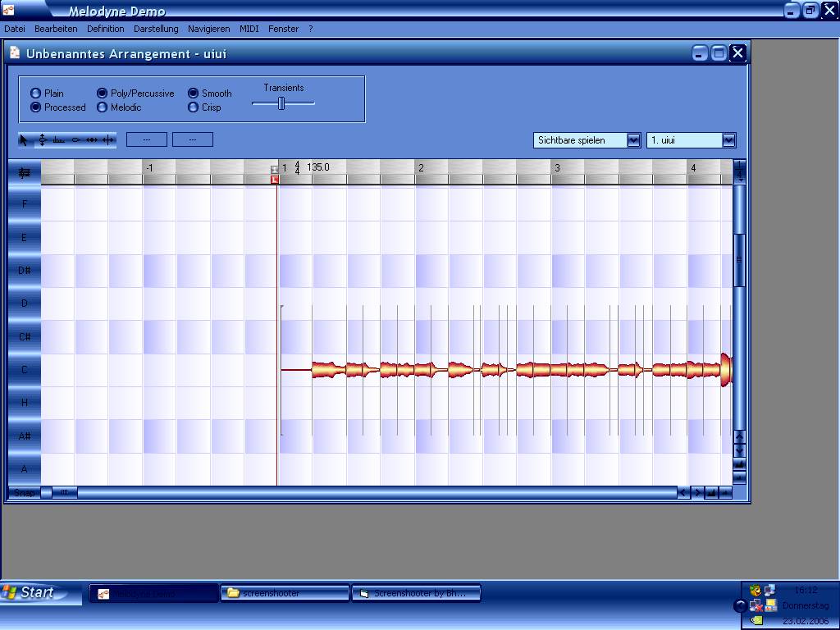Click bar number 2 in the ruler
Screen dimensions: 840x630
[421, 168]
